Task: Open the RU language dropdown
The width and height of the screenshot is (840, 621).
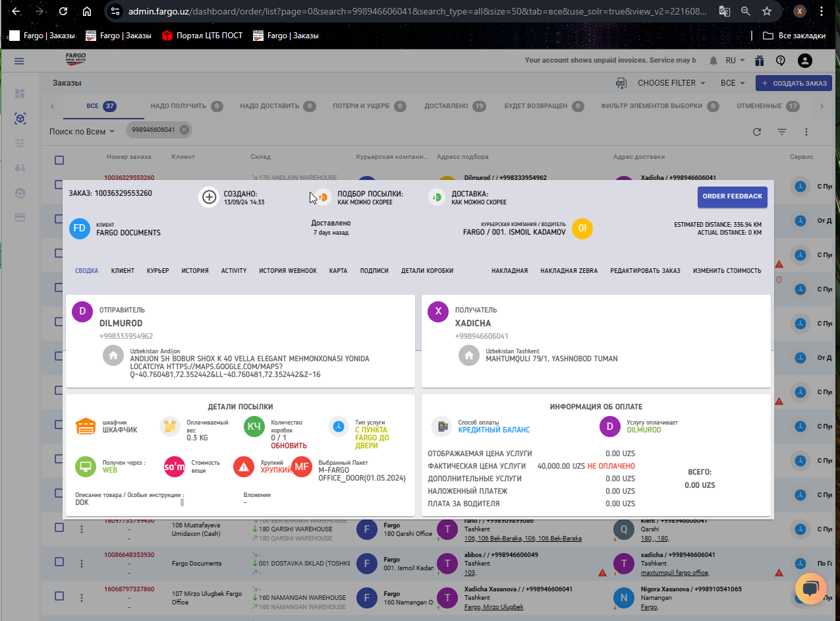Action: 735,61
